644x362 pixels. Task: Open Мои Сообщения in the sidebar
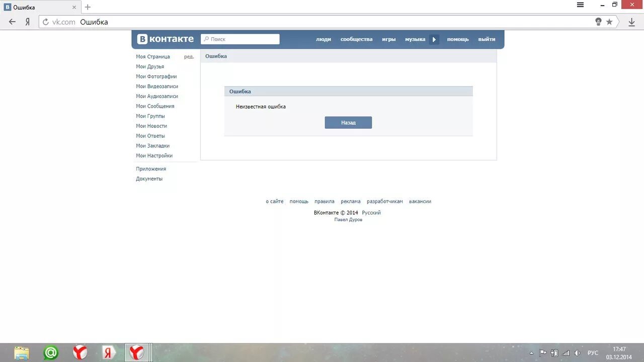[x=155, y=106]
